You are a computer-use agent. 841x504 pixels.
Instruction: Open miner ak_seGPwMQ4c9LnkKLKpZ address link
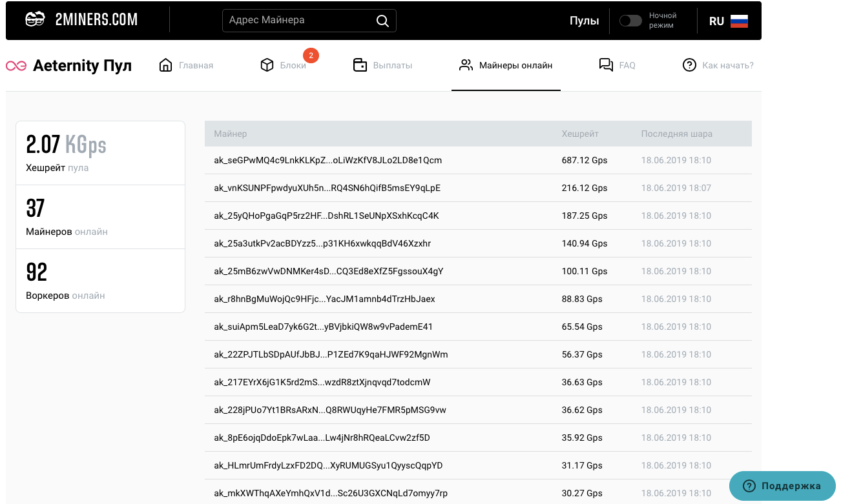(327, 160)
